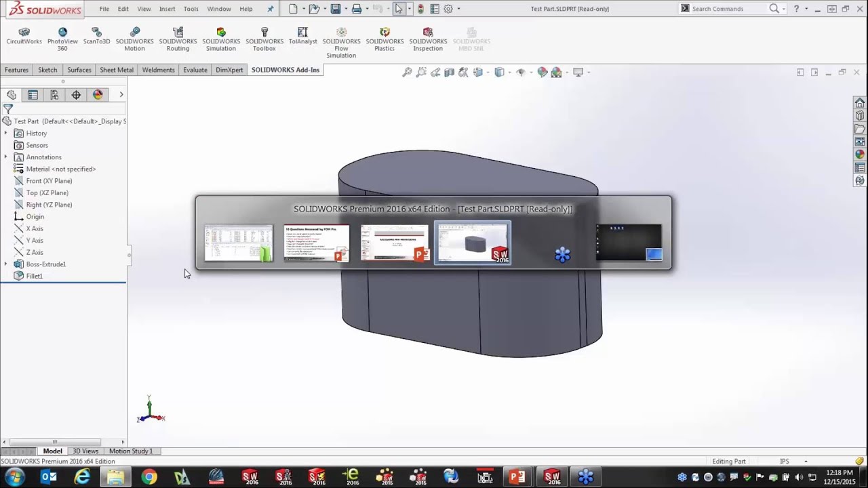Viewport: 868px width, 488px height.
Task: Click the Zoom to Area icon
Action: pyautogui.click(x=421, y=73)
